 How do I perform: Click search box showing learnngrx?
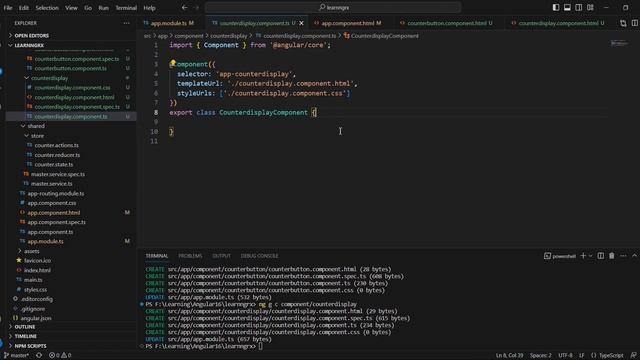(x=333, y=7)
